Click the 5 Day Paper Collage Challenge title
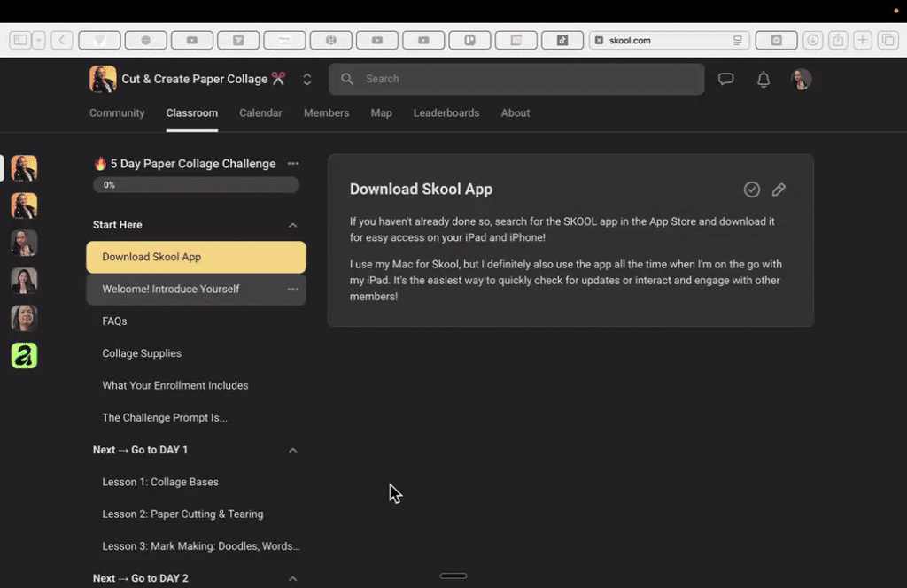Screen dimensions: 907x588 click(193, 164)
